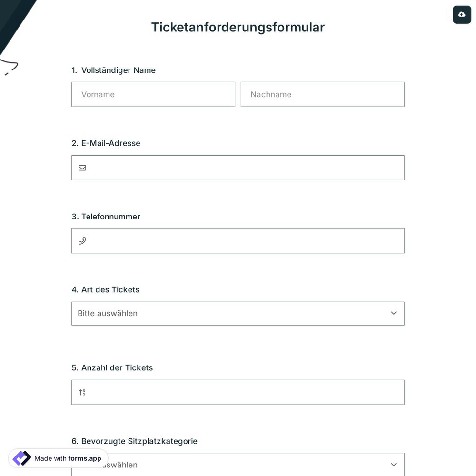Viewport: 476px width, 476px height.
Task: Click the Nachname input field
Action: (322, 94)
